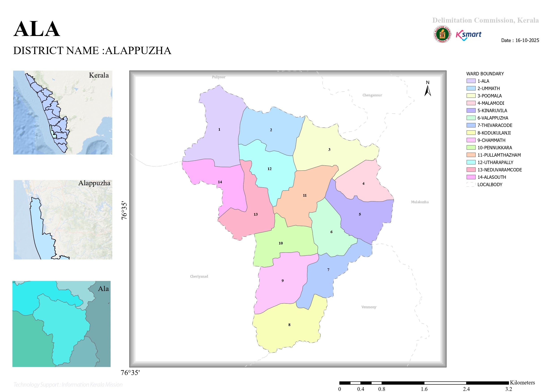The image size is (555, 392).
Task: Click ward number 4 on the map
Action: [363, 183]
